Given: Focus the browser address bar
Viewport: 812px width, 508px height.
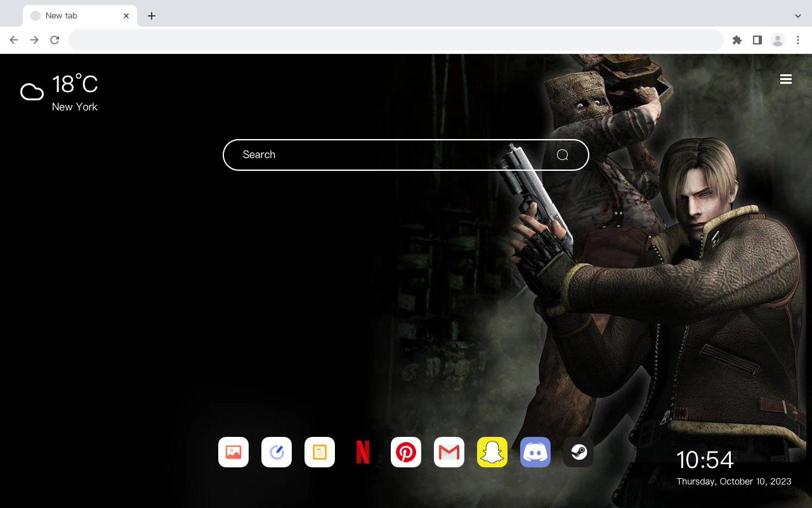Looking at the screenshot, I should pyautogui.click(x=396, y=40).
